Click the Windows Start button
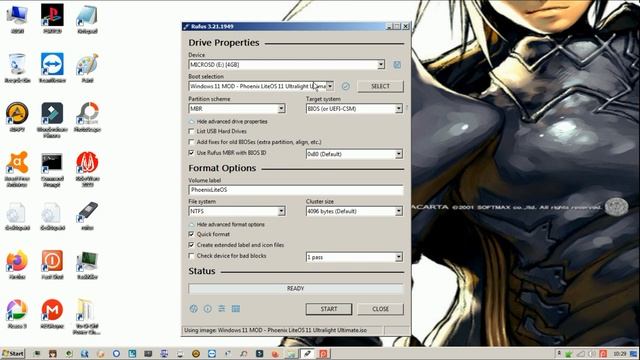640x360 pixels. point(13,353)
